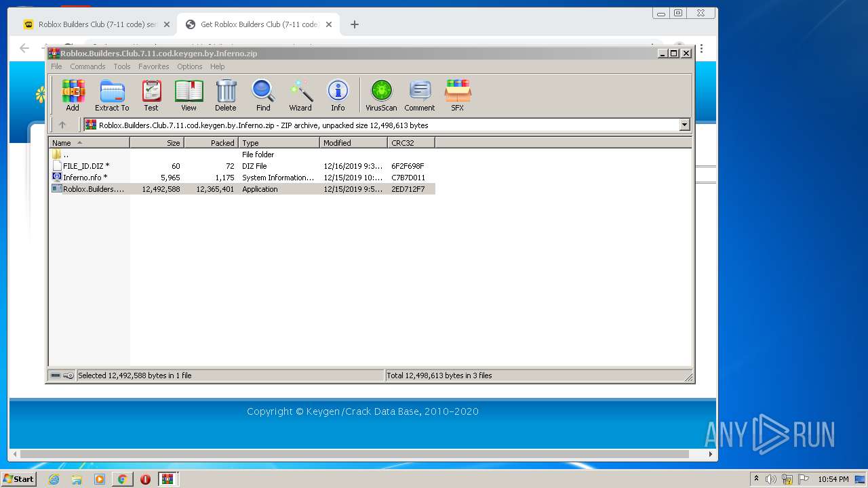Click the Comment toolbar icon

point(420,95)
